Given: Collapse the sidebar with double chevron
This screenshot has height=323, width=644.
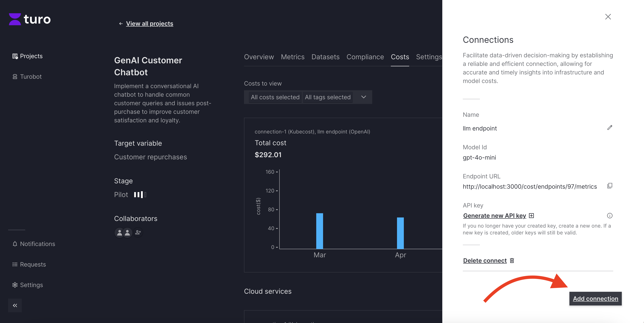Looking at the screenshot, I should point(15,305).
